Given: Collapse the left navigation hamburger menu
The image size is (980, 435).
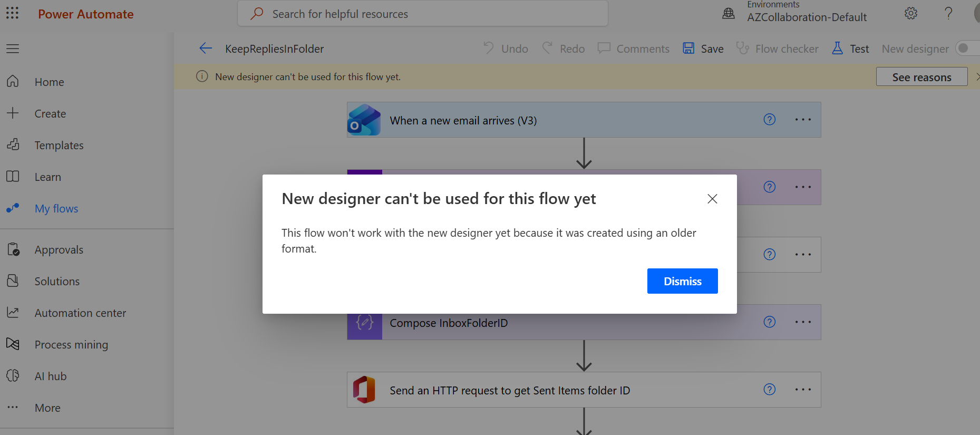Looking at the screenshot, I should click(13, 49).
